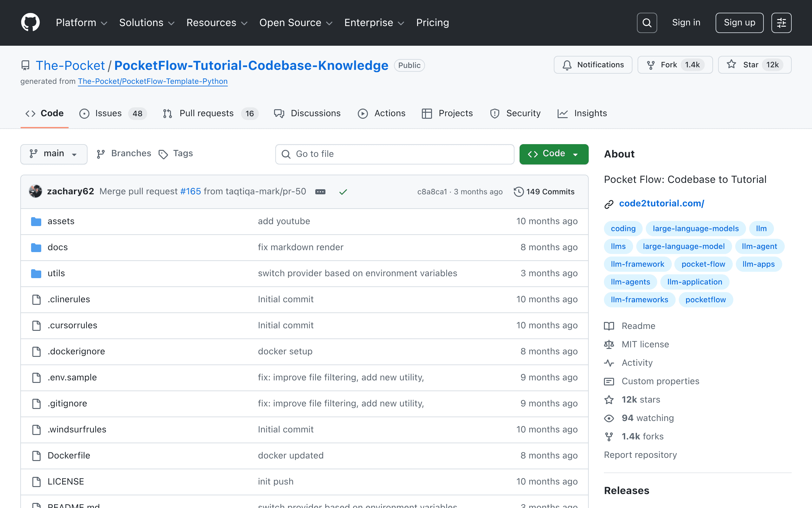The image size is (812, 508).
Task: View Branches list
Action: pyautogui.click(x=124, y=154)
